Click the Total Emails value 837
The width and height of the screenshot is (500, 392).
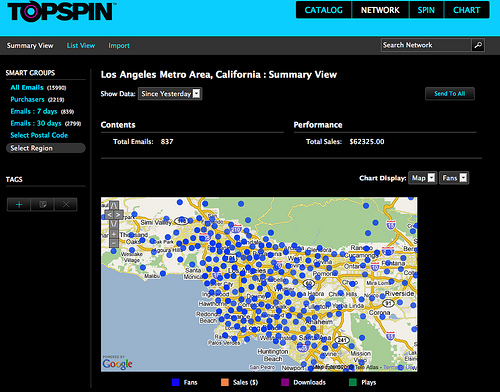click(x=167, y=142)
